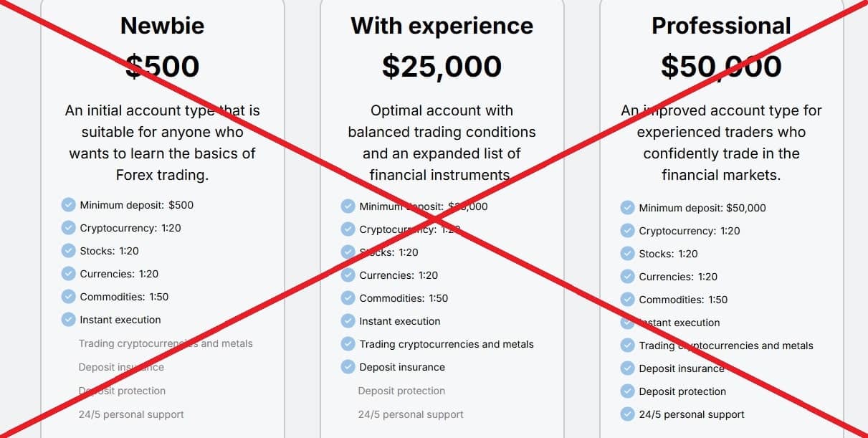868x438 pixels.
Task: Click the Professional account description text
Action: (721, 143)
